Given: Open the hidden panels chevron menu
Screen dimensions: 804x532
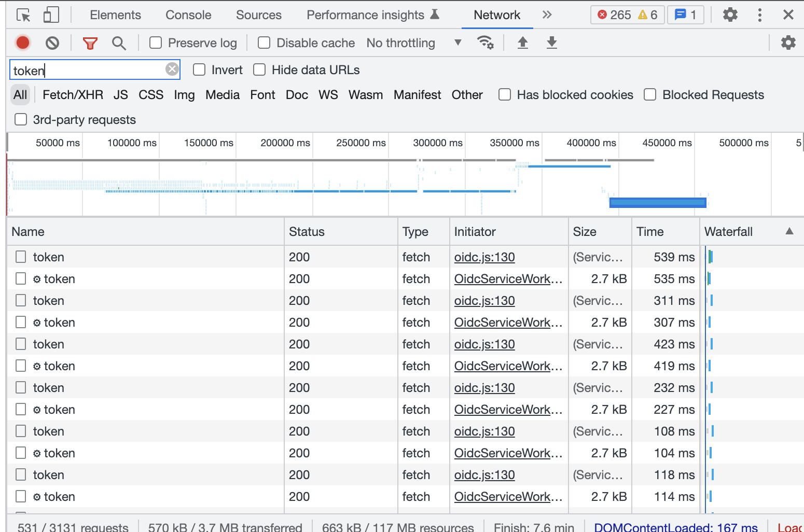Looking at the screenshot, I should coord(547,15).
